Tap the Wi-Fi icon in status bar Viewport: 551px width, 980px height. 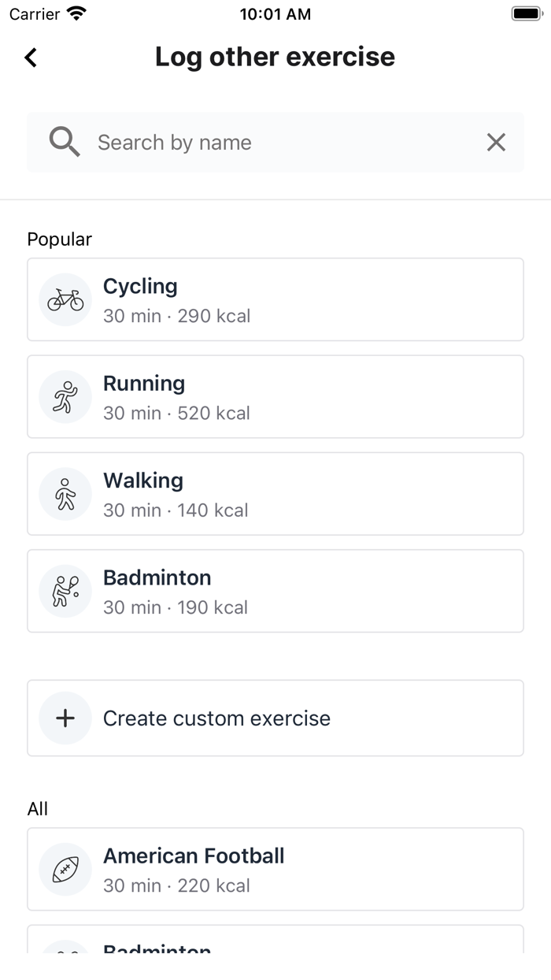76,13
